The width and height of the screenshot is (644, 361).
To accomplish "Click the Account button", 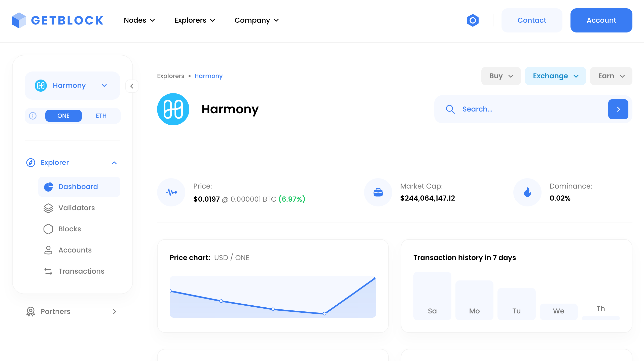I will (601, 20).
